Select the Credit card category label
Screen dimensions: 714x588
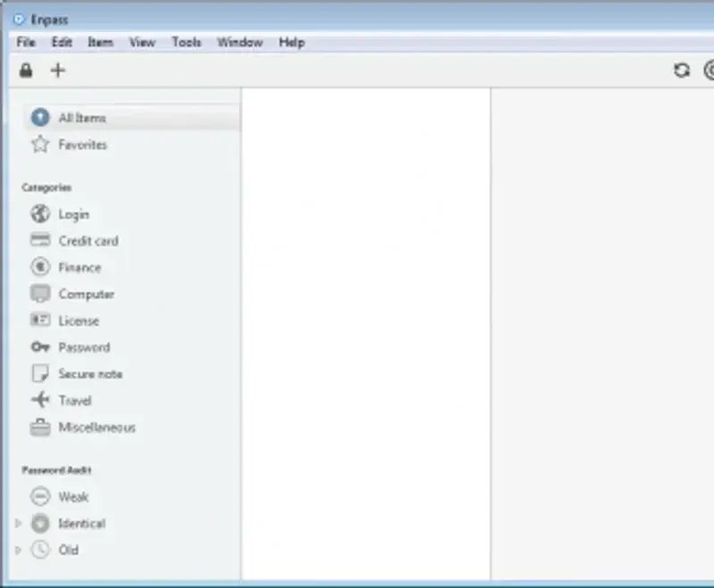(x=88, y=241)
